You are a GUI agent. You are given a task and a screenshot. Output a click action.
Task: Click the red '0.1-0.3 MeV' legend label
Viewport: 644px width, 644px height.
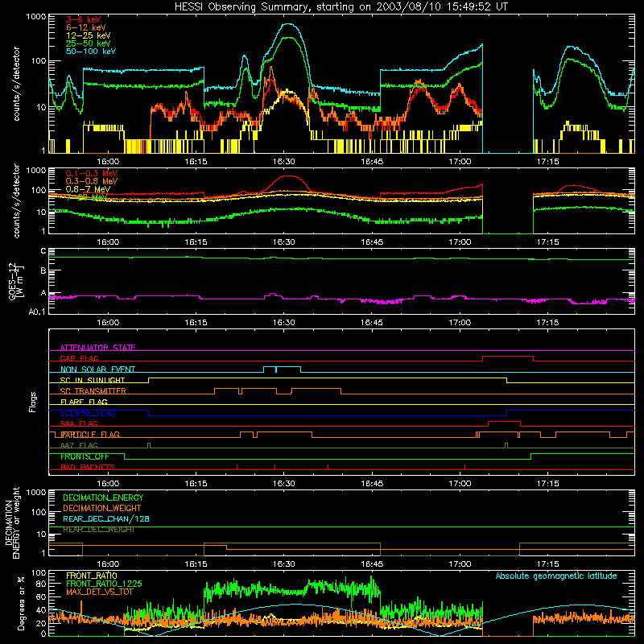pos(92,173)
